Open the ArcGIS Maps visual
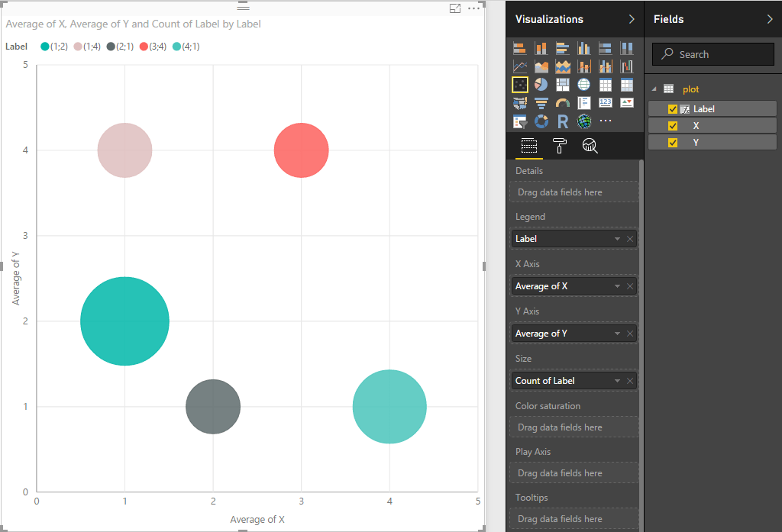This screenshot has height=532, width=782. (x=584, y=121)
